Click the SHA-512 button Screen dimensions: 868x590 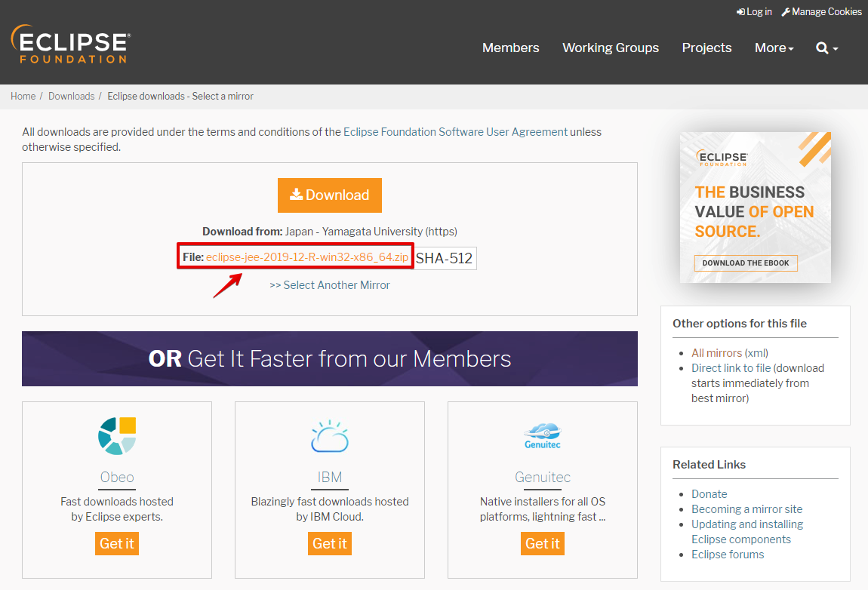pyautogui.click(x=445, y=258)
